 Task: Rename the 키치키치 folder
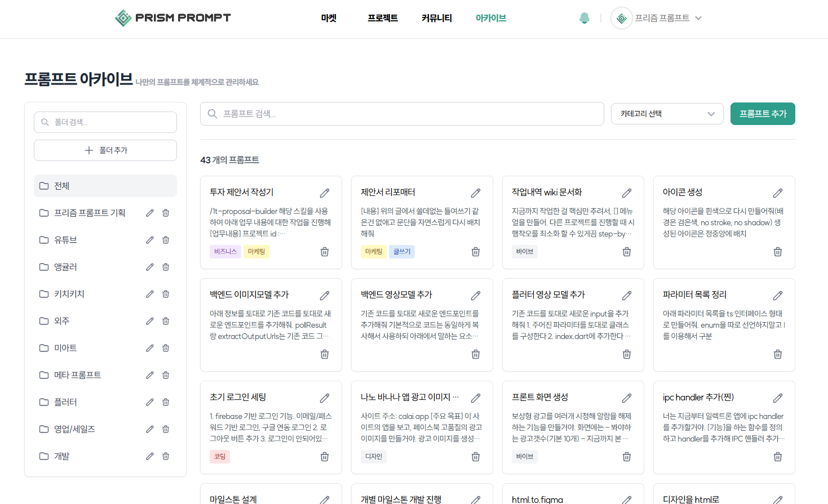(150, 294)
